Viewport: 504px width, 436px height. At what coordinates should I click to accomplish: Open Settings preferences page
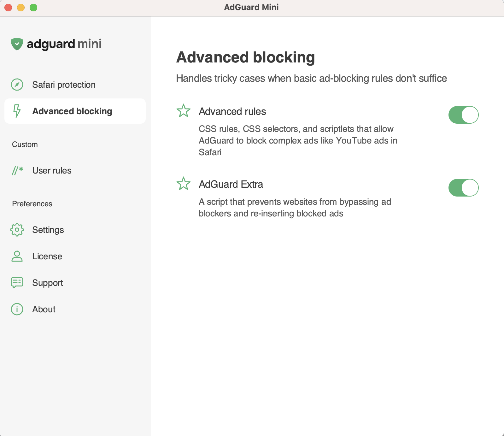pyautogui.click(x=75, y=230)
